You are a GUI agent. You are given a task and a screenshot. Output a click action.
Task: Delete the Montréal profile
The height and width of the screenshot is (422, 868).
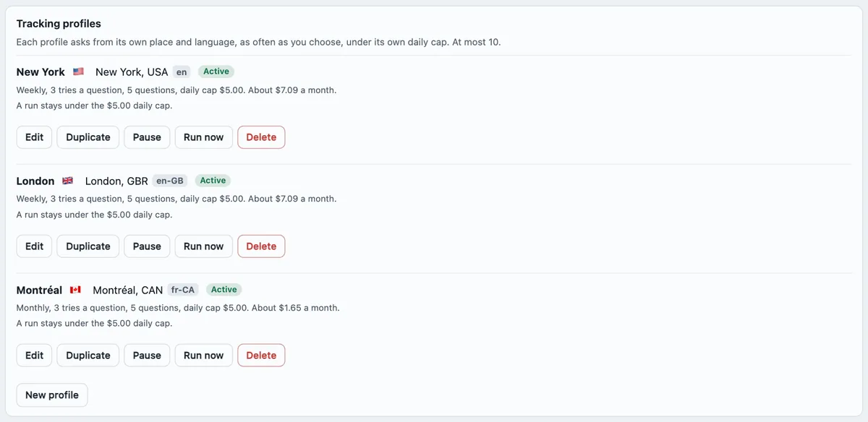click(261, 356)
